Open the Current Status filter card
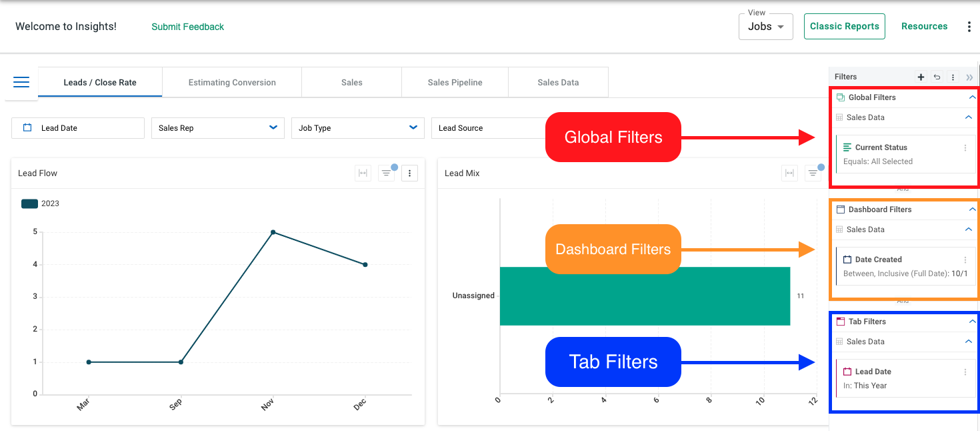This screenshot has width=980, height=431. point(905,154)
